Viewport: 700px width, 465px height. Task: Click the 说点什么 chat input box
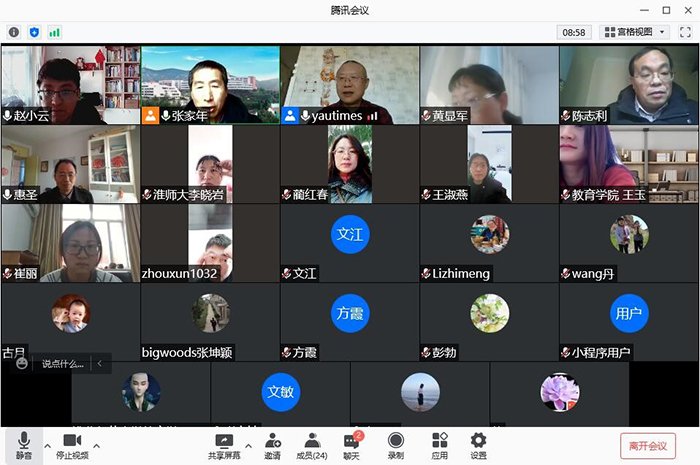(x=62, y=364)
